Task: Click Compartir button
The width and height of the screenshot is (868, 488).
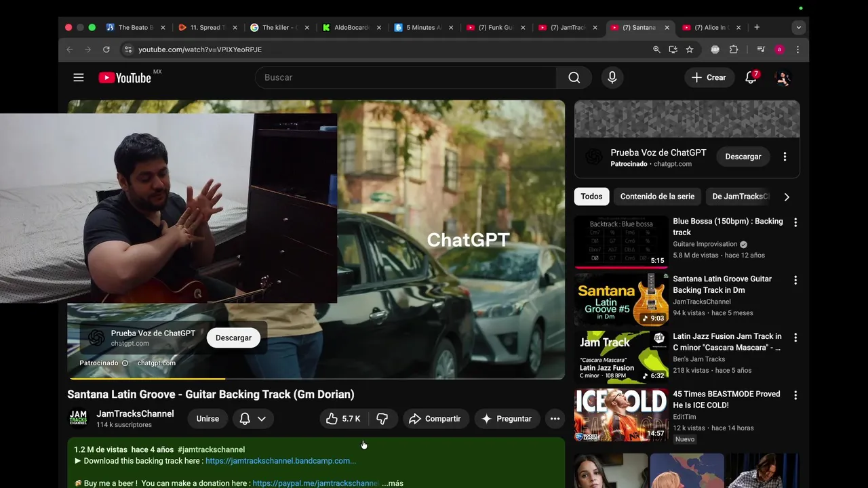Action: point(435,419)
